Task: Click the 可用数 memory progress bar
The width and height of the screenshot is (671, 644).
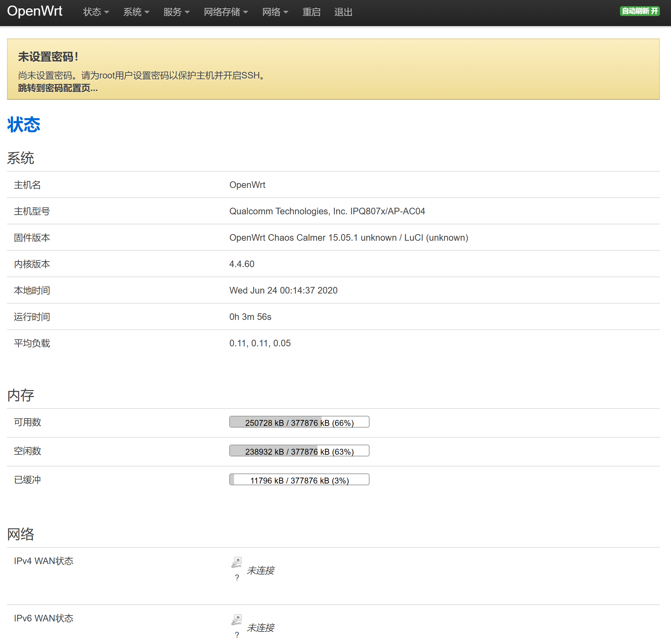Action: point(299,422)
